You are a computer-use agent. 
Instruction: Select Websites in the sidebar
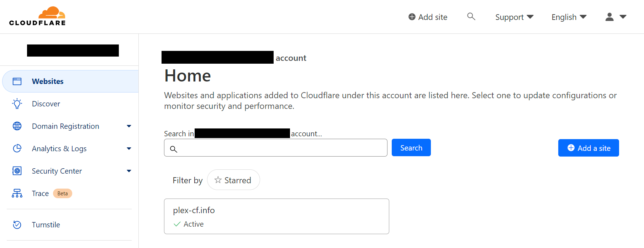(70, 81)
